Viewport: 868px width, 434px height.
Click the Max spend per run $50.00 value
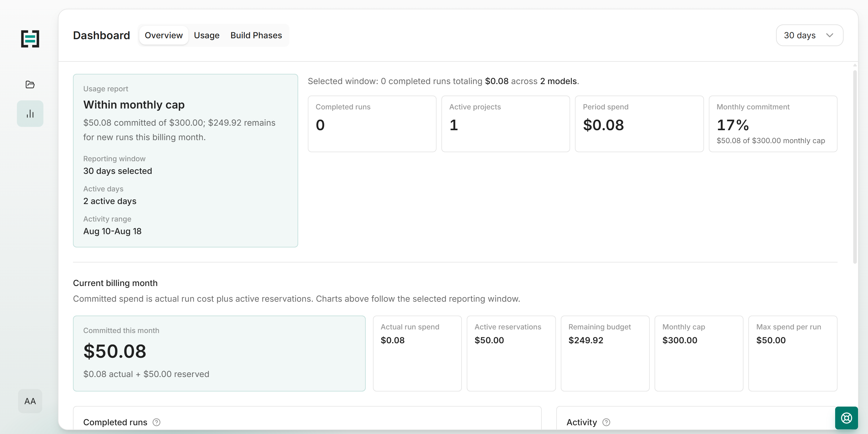(771, 340)
